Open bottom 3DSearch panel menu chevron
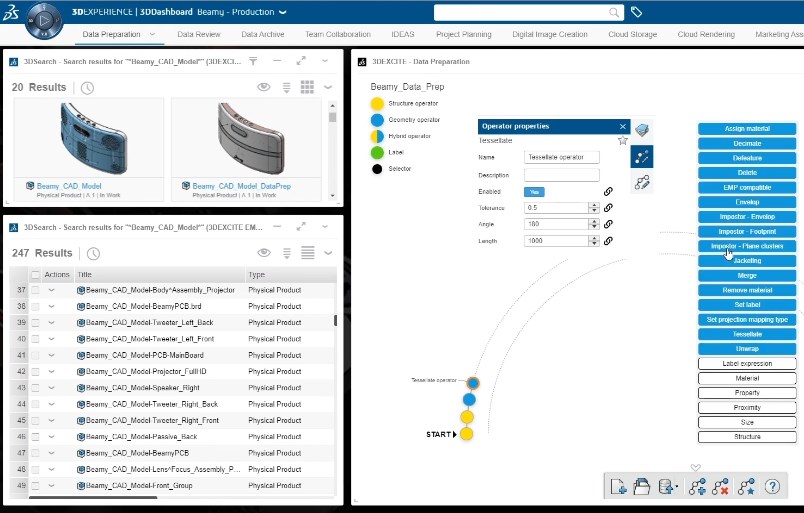Image resolution: width=804 pixels, height=513 pixels. pyautogui.click(x=325, y=227)
